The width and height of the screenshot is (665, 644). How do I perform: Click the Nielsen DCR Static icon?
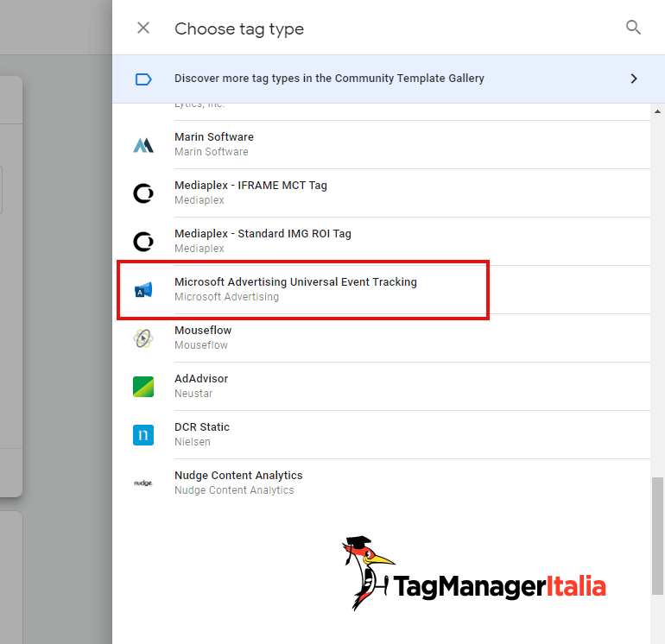click(143, 435)
